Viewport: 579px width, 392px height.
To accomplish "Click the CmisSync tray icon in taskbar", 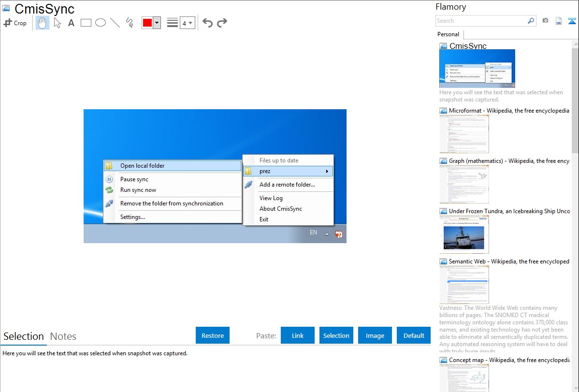I will 339,234.
